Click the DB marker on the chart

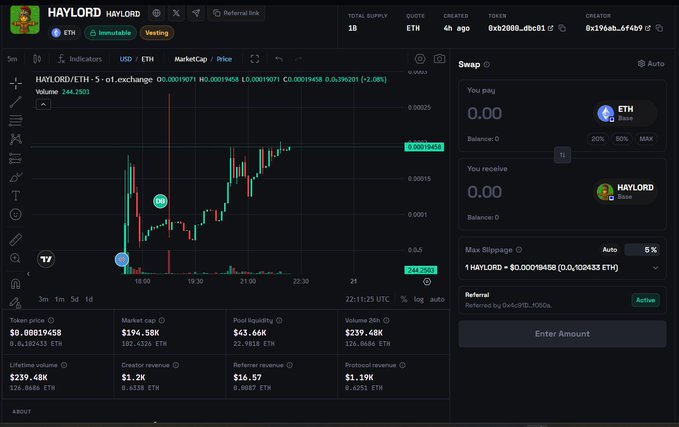(160, 201)
